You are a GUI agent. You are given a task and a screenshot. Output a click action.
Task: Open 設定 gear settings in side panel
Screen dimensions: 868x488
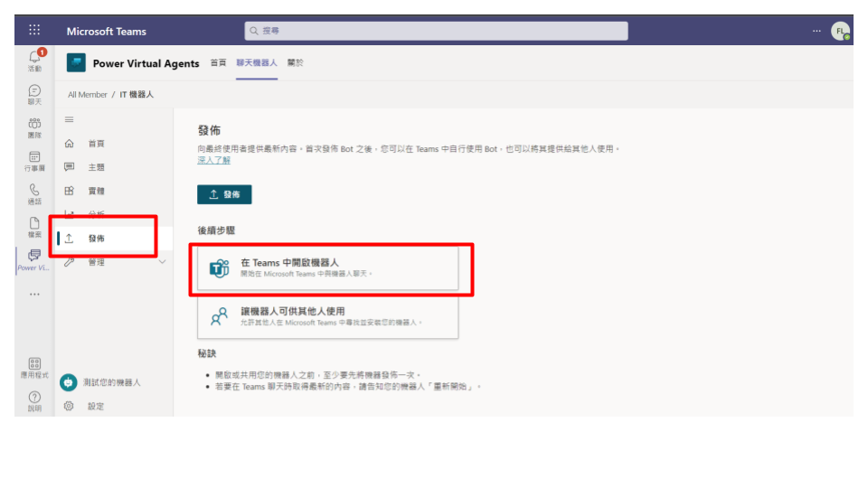pyautogui.click(x=69, y=406)
